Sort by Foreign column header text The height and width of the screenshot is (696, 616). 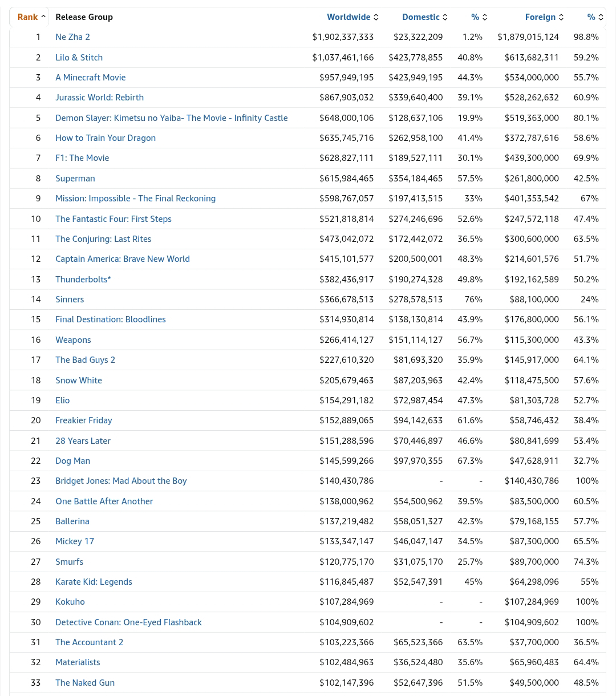(540, 17)
